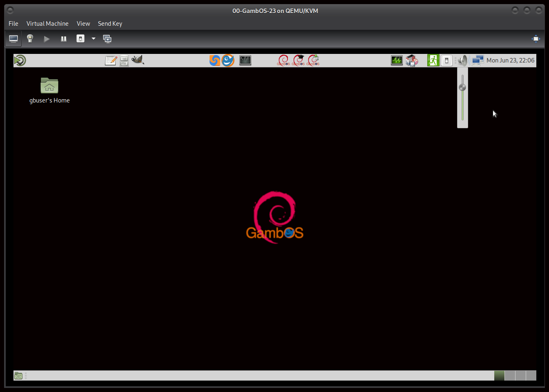Click the clock showing Mon Jun 23
This screenshot has height=392, width=549.
[510, 60]
